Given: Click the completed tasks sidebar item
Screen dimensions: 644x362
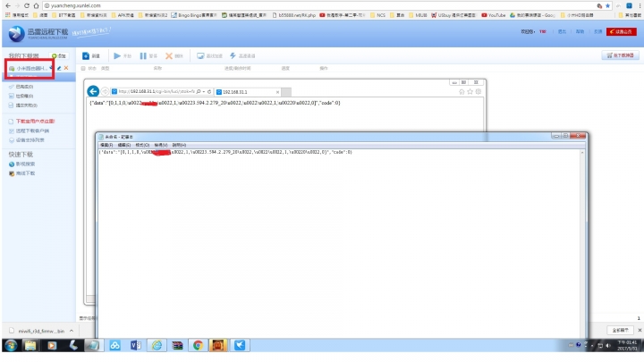Looking at the screenshot, I should [21, 87].
